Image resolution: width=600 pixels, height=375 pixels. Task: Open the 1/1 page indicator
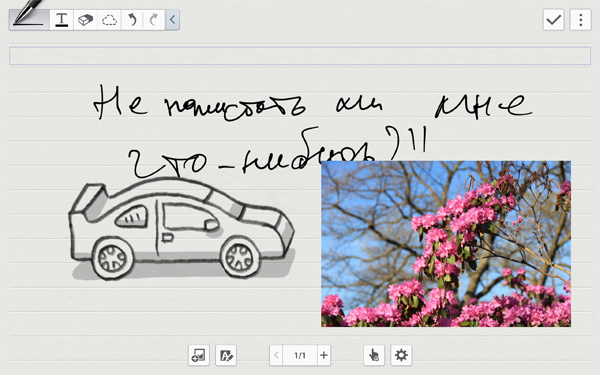pos(300,355)
